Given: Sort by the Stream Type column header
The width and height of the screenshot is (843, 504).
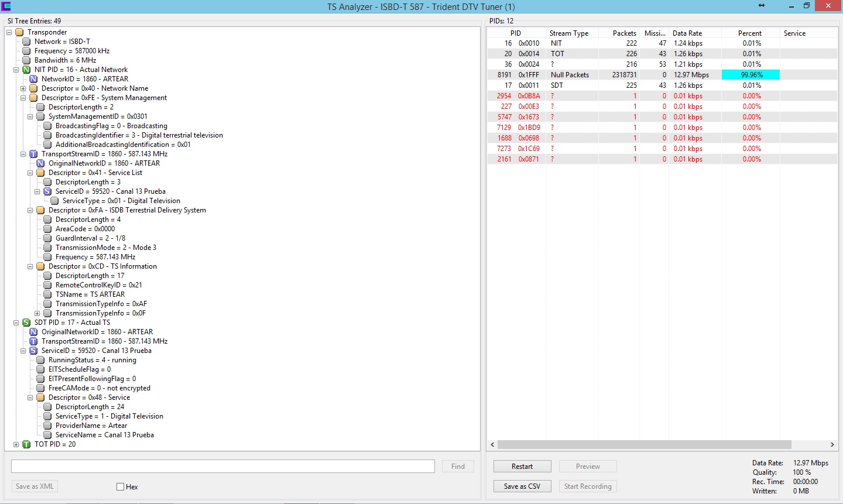Looking at the screenshot, I should 568,33.
